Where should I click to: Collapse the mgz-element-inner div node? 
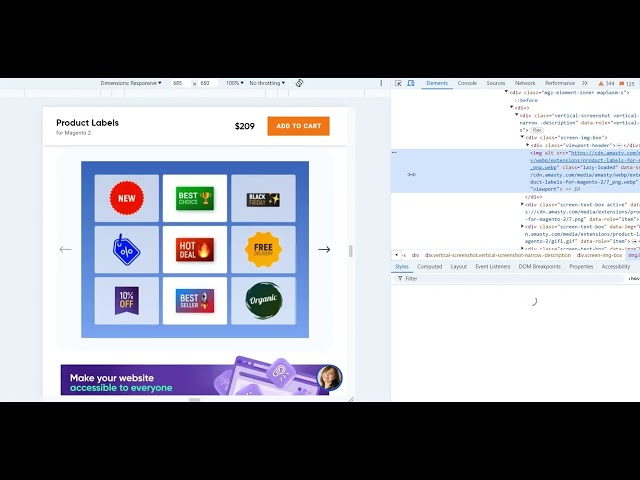507,92
